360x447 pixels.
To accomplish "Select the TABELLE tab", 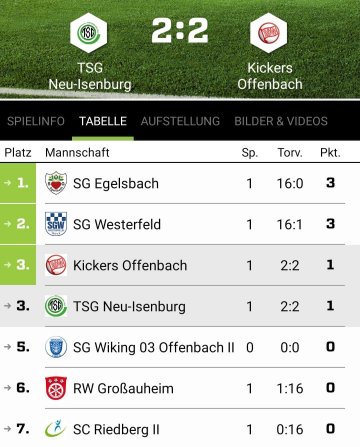I will coord(103,121).
